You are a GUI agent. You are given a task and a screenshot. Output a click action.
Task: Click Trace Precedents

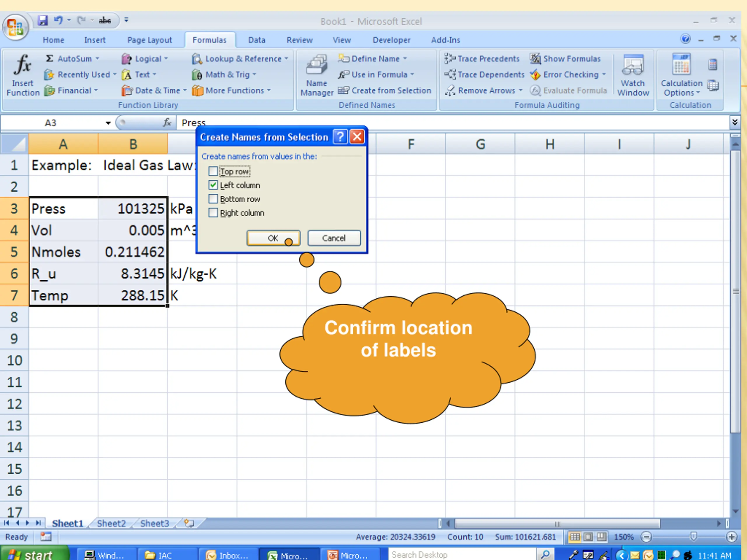tap(482, 59)
